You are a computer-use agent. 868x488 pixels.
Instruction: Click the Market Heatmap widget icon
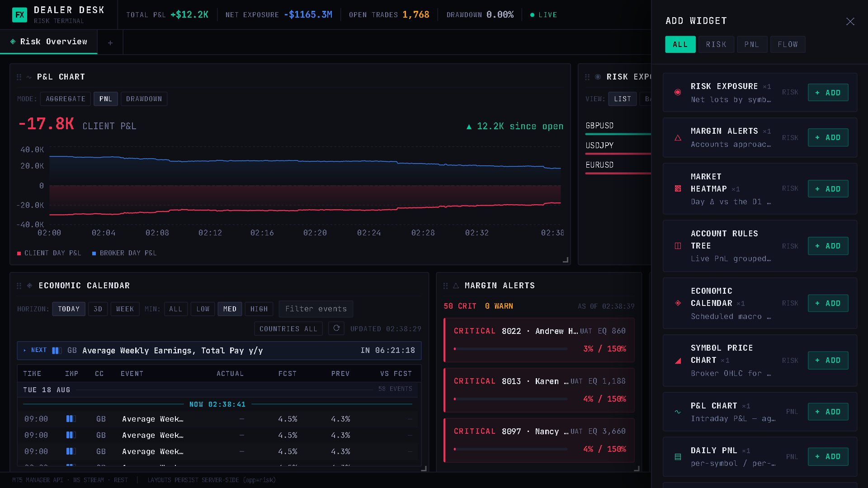coord(678,189)
